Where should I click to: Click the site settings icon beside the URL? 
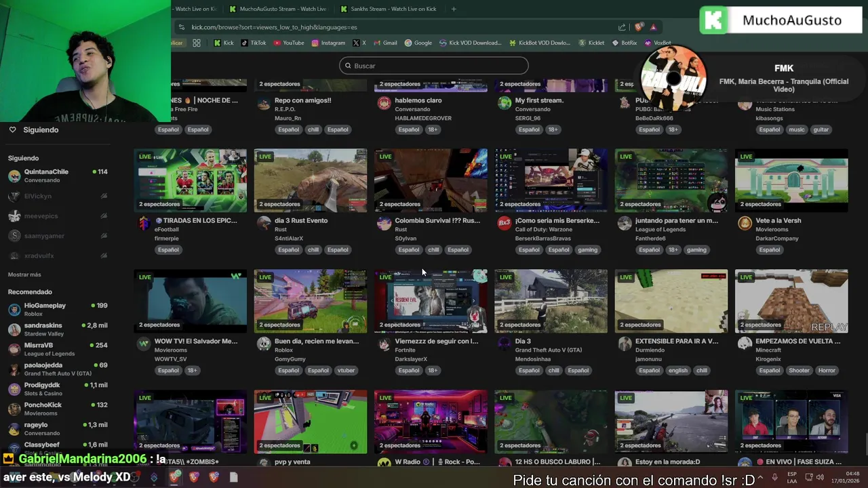(181, 27)
